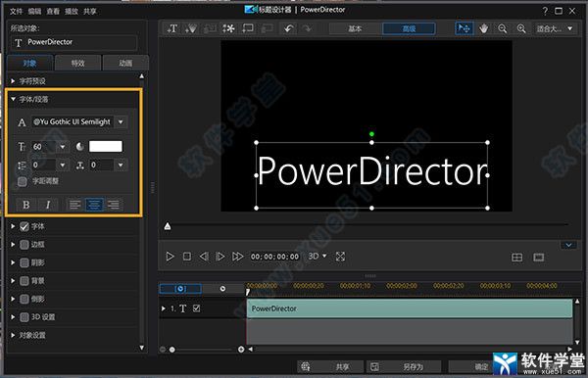Image resolution: width=588 pixels, height=378 pixels.
Task: Align text to the left
Action: click(x=75, y=205)
